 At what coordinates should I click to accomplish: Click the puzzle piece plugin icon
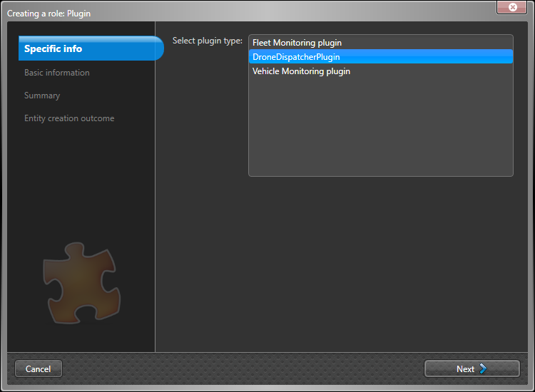click(82, 280)
